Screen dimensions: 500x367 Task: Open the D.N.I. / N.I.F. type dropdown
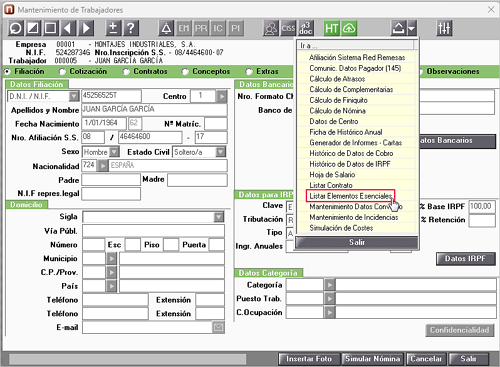(x=74, y=96)
